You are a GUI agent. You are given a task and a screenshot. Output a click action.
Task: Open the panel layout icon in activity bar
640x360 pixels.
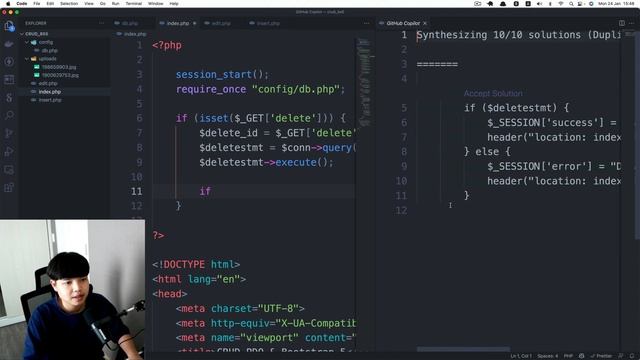coord(9,79)
